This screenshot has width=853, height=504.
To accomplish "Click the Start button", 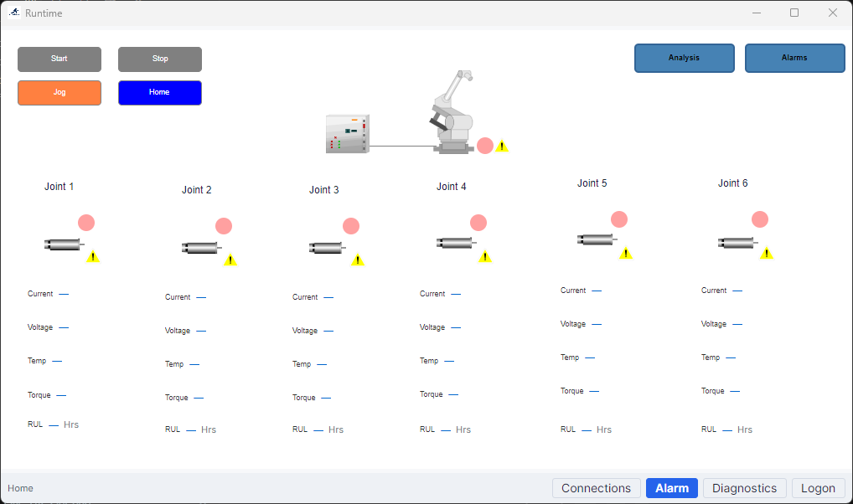I will click(x=59, y=59).
